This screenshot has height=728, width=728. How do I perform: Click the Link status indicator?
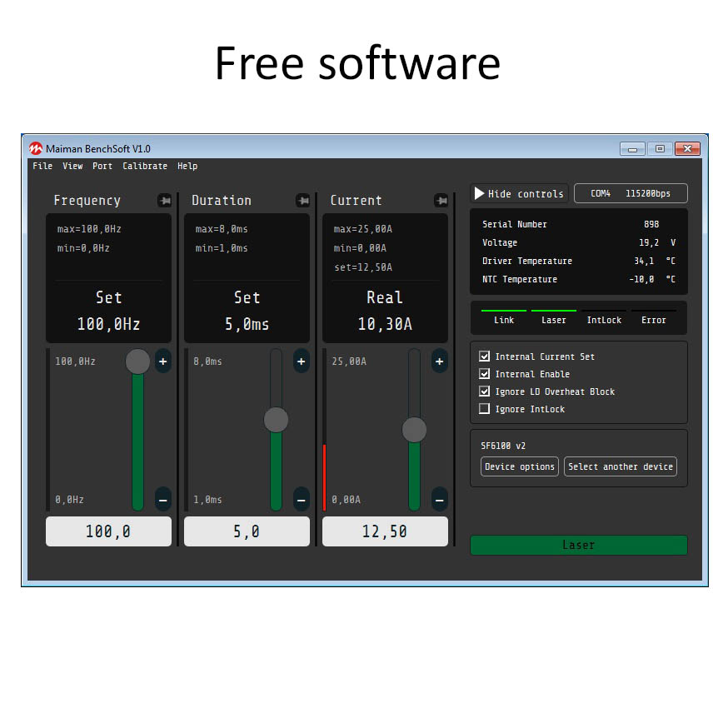504,317
